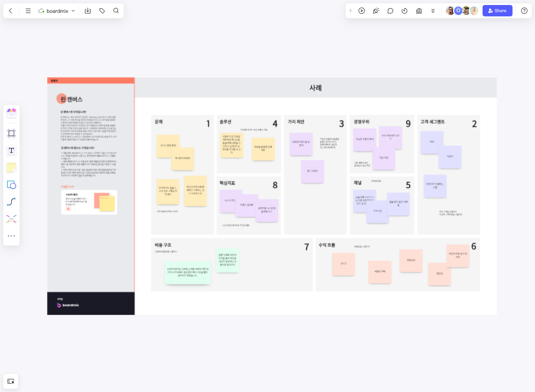Select the wide green note in 비용 구조

188,273
